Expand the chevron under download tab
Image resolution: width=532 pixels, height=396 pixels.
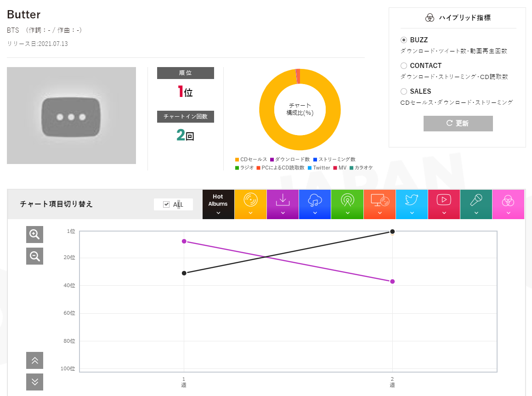(x=283, y=213)
